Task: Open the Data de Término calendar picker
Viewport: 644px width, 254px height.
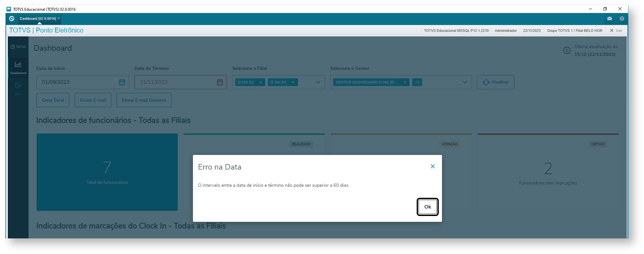Action: pyautogui.click(x=220, y=82)
